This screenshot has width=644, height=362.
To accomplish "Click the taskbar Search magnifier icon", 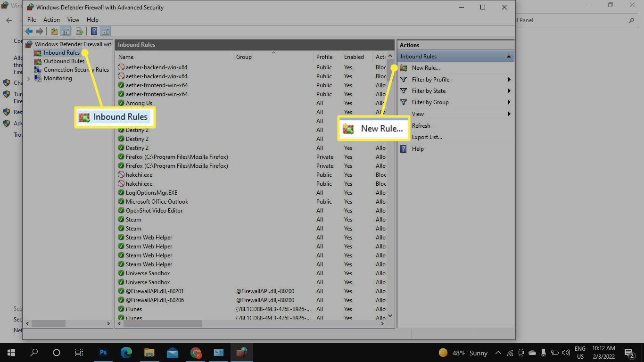I will click(x=34, y=353).
